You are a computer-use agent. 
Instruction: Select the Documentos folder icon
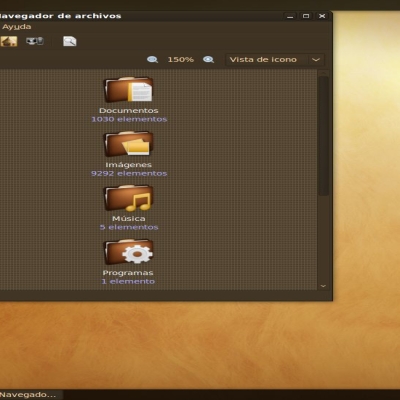(129, 90)
